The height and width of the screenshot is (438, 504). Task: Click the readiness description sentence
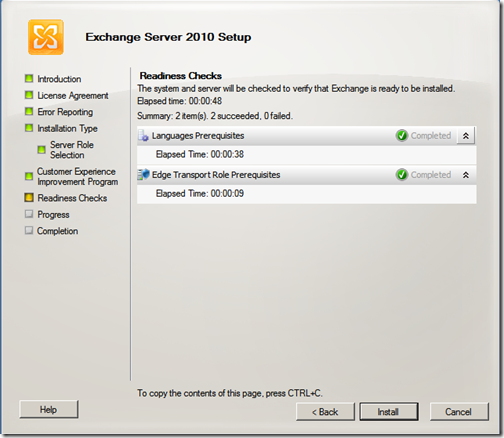click(296, 89)
